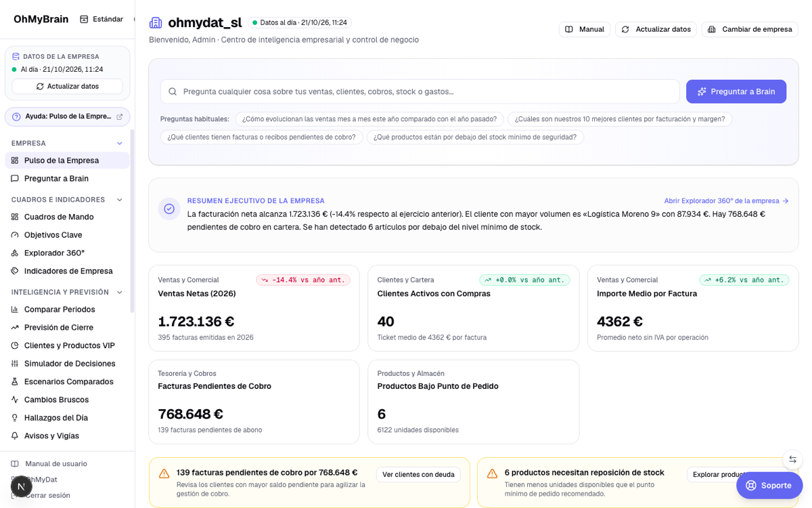
Task: Click the +6.2% vs año ant. badge
Action: point(744,280)
